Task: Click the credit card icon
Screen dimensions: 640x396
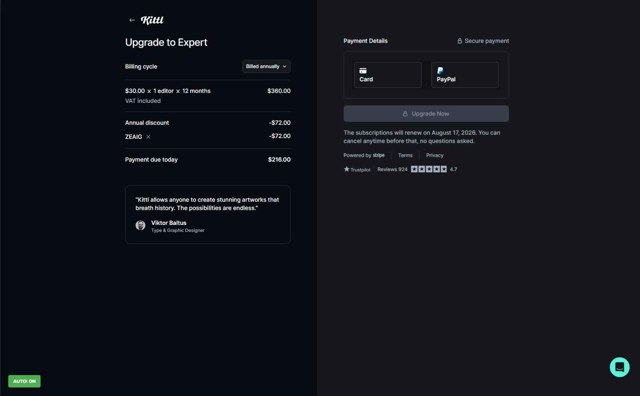Action: tap(363, 71)
